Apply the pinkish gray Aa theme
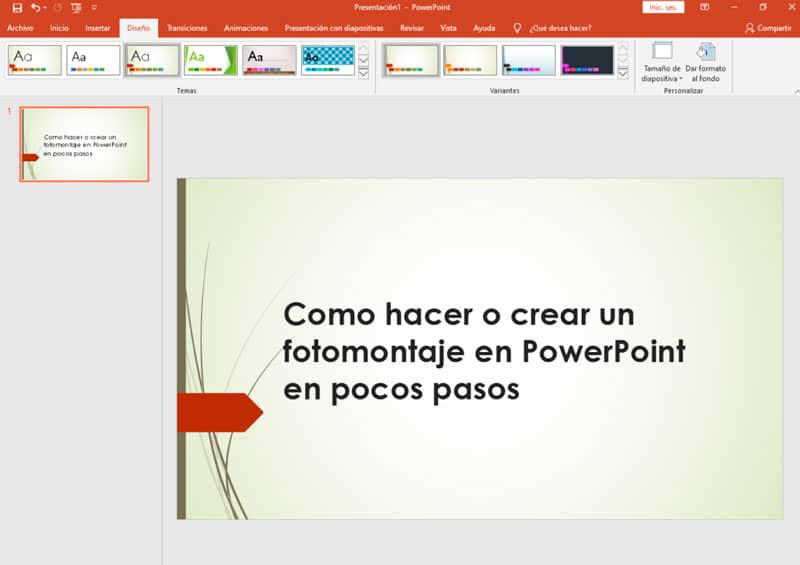 coord(269,60)
